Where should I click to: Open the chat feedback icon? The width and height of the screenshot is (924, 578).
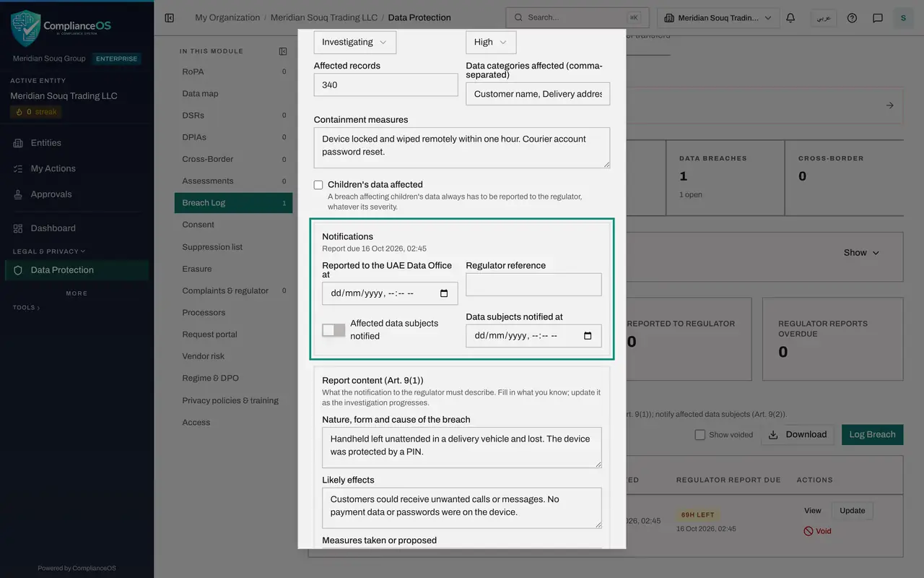click(x=878, y=18)
